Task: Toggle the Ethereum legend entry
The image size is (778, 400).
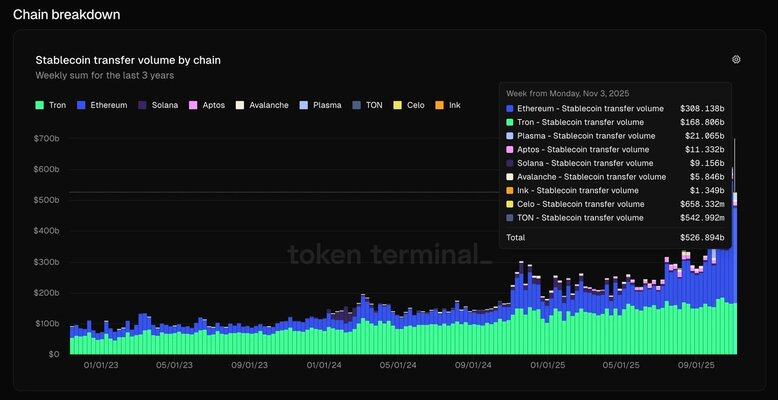Action: click(102, 105)
